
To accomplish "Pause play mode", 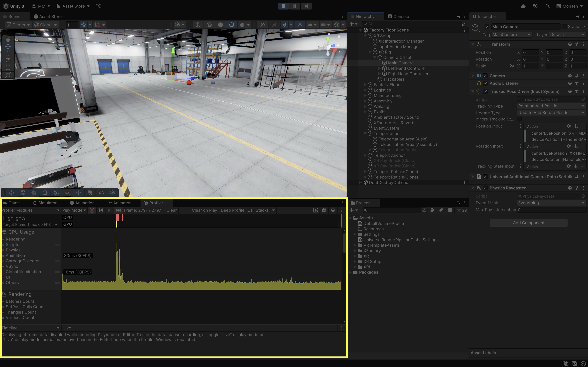I will (295, 6).
